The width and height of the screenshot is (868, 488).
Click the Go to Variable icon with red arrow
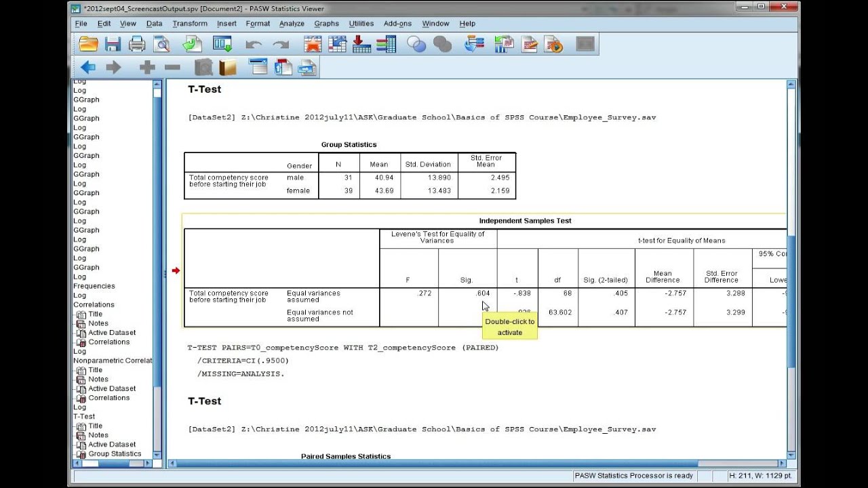tap(361, 45)
